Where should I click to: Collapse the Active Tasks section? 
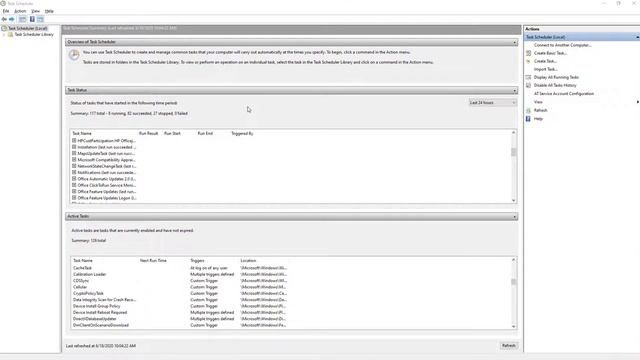(514, 216)
